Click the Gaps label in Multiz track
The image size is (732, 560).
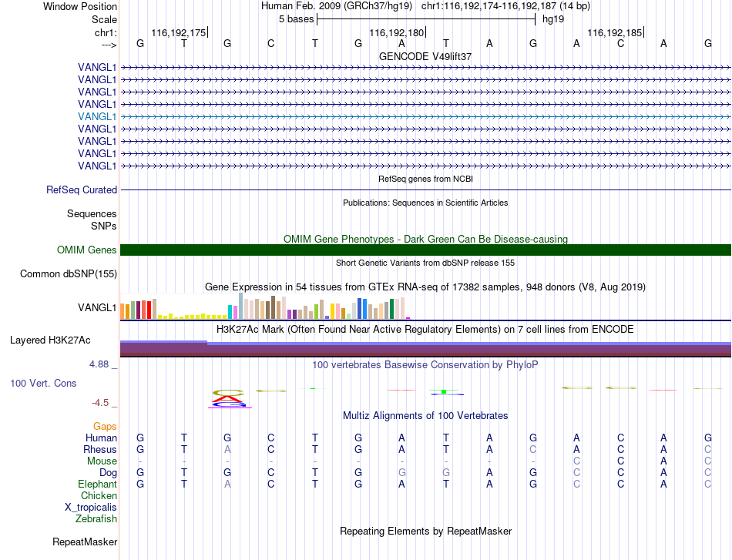coord(105,427)
